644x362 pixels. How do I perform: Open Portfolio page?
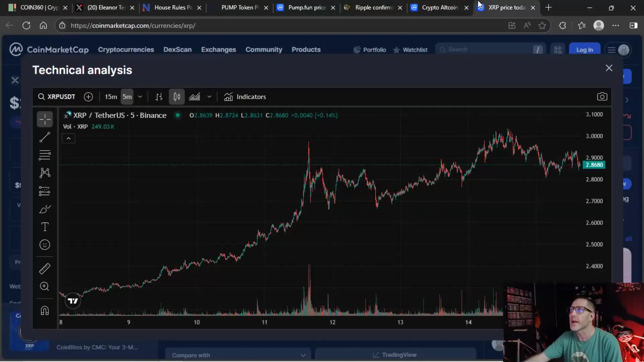370,50
